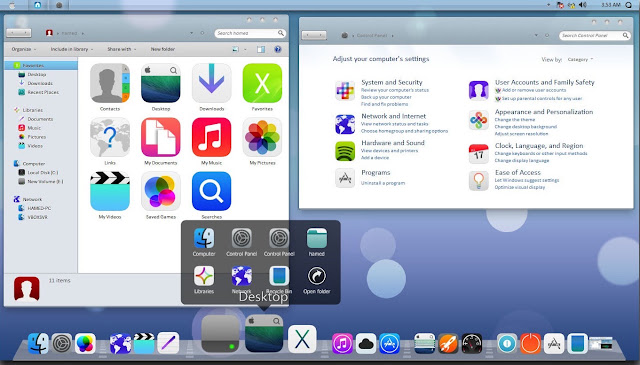Select Documents under Libraries
Viewport: 640px width, 365px height.
(40, 119)
